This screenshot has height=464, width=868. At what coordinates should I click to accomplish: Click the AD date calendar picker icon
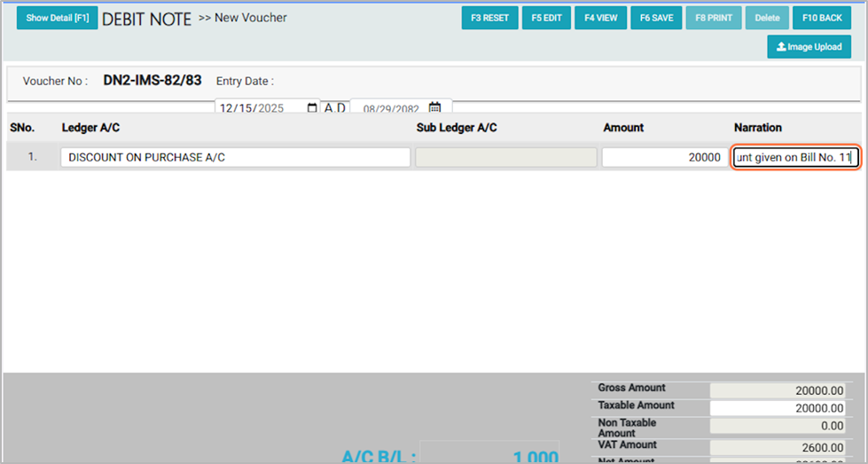[x=311, y=108]
